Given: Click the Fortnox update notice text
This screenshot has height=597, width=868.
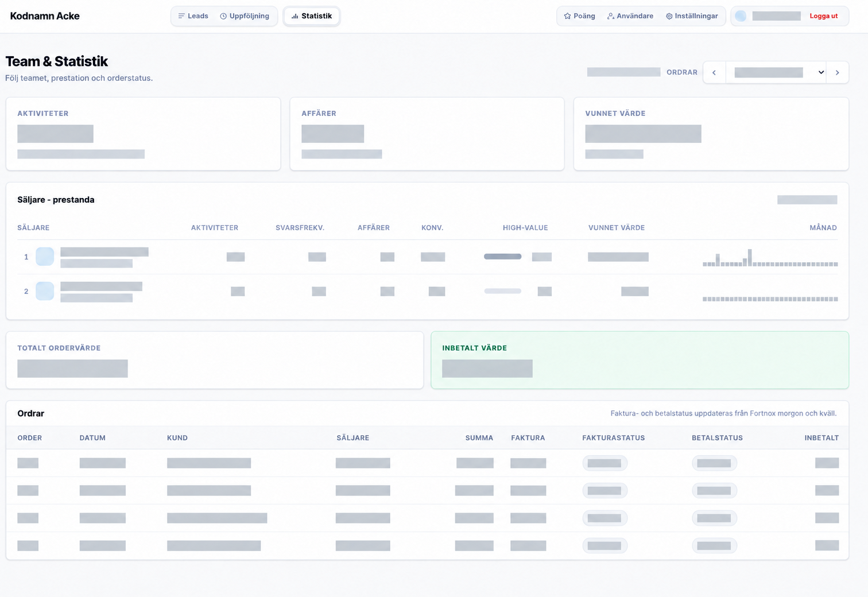Looking at the screenshot, I should (723, 413).
